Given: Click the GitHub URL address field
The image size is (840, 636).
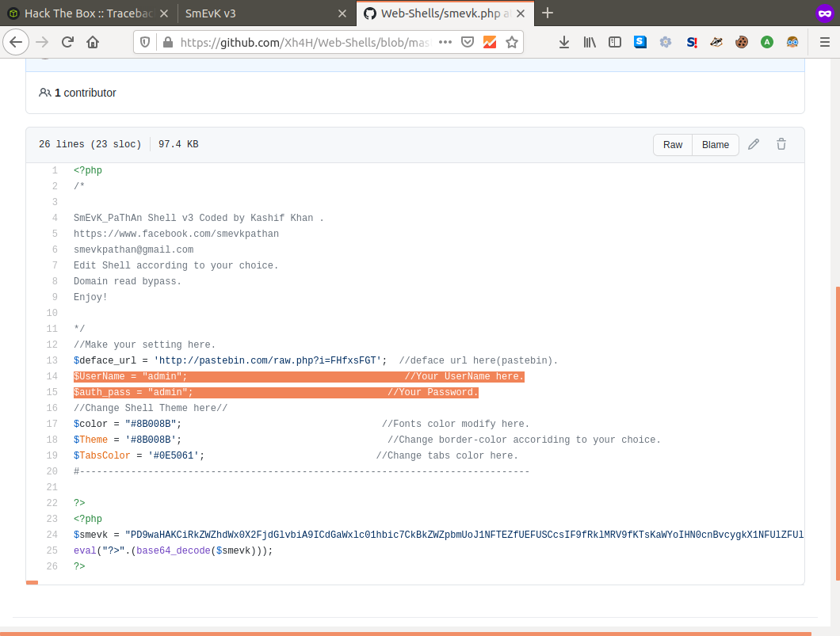Looking at the screenshot, I should (x=305, y=42).
